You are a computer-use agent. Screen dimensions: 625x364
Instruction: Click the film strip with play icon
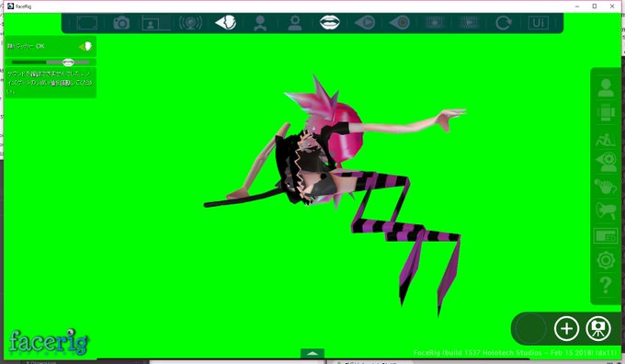(x=469, y=23)
